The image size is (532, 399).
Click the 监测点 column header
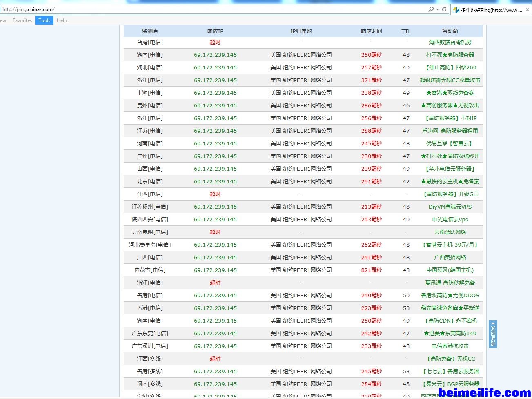pos(150,31)
